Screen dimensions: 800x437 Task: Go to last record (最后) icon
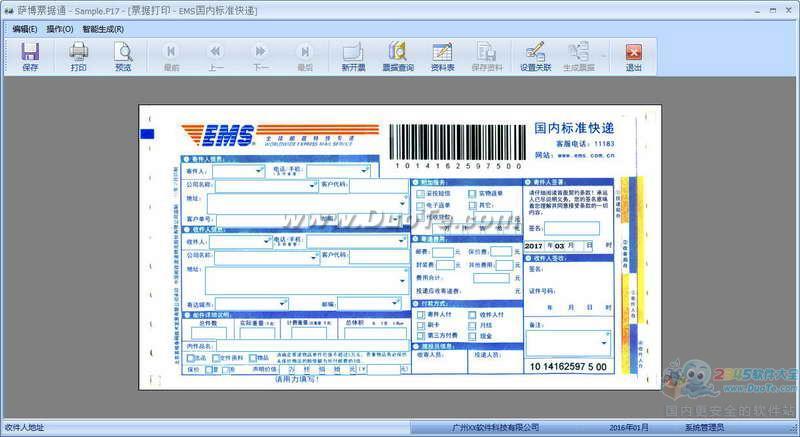(305, 53)
